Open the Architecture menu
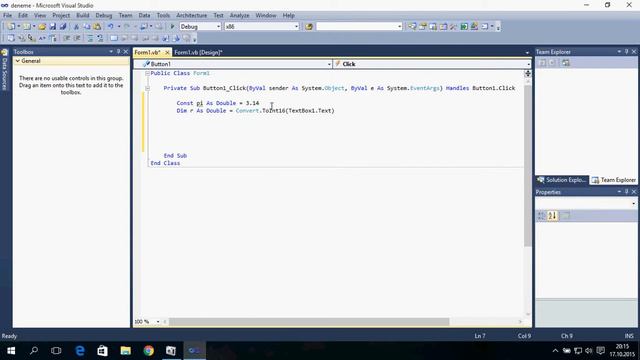The height and width of the screenshot is (360, 640). click(x=191, y=16)
